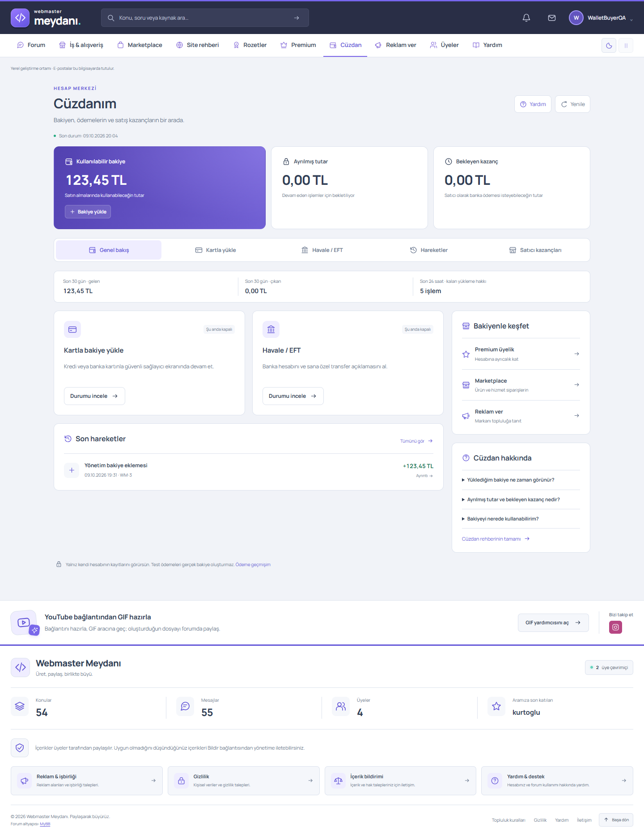Expand 'Yüklediğim bakiye ne zaman görünür?' question
Screen dimensions: 644x836
pos(521,480)
